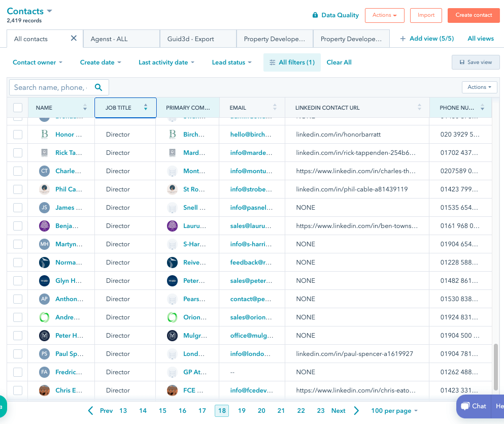Go to page 23
Viewport: 504px width, 424px height.
(x=320, y=411)
